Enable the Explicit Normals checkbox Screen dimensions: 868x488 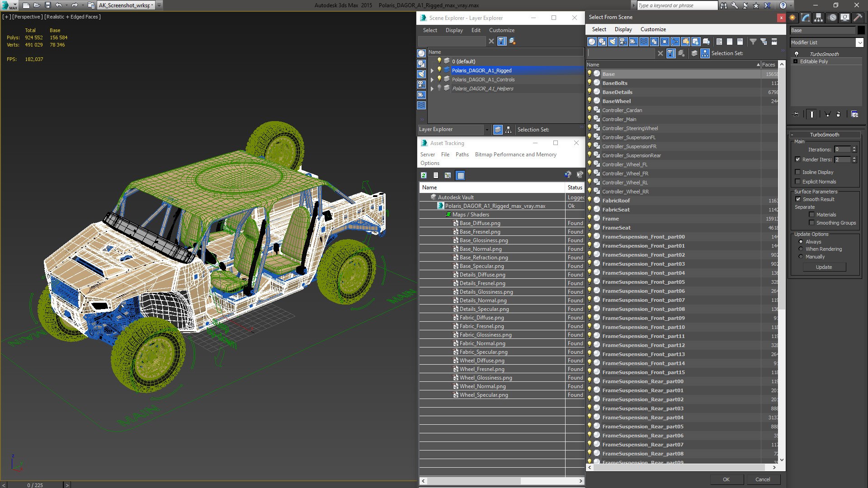tap(798, 182)
